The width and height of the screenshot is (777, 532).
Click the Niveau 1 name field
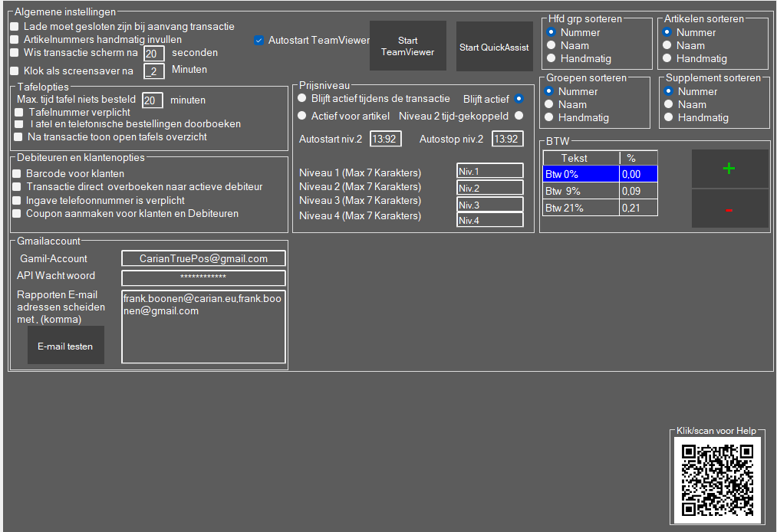point(489,171)
